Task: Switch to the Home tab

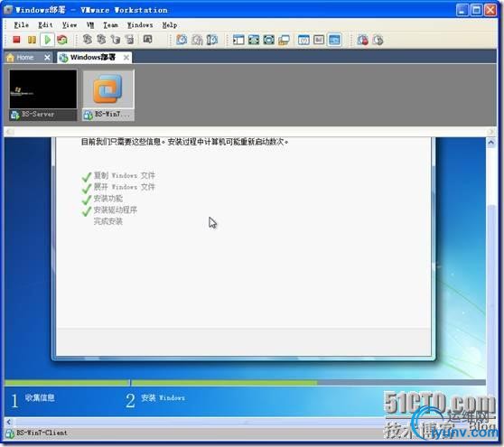Action: (x=25, y=58)
